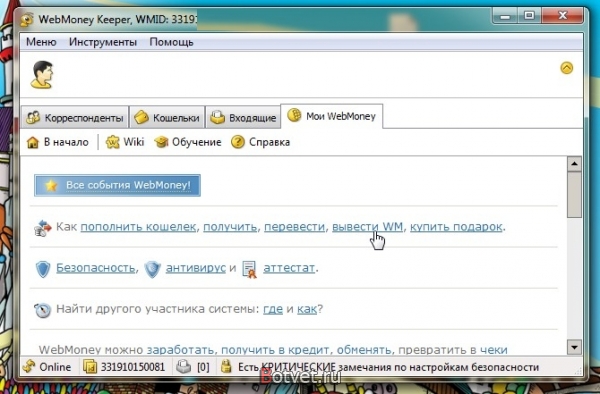600x394 pixels.
Task: Open the антивирус link
Action: click(196, 268)
